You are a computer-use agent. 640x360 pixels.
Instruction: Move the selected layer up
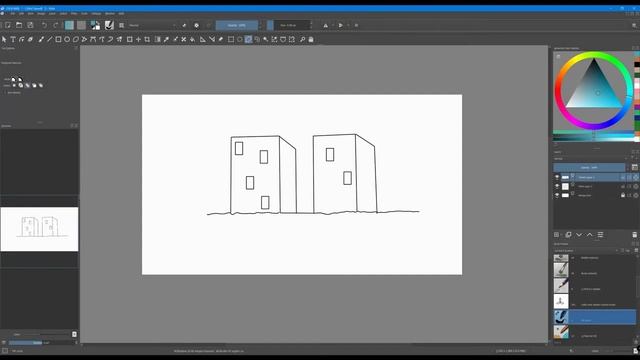pyautogui.click(x=589, y=235)
